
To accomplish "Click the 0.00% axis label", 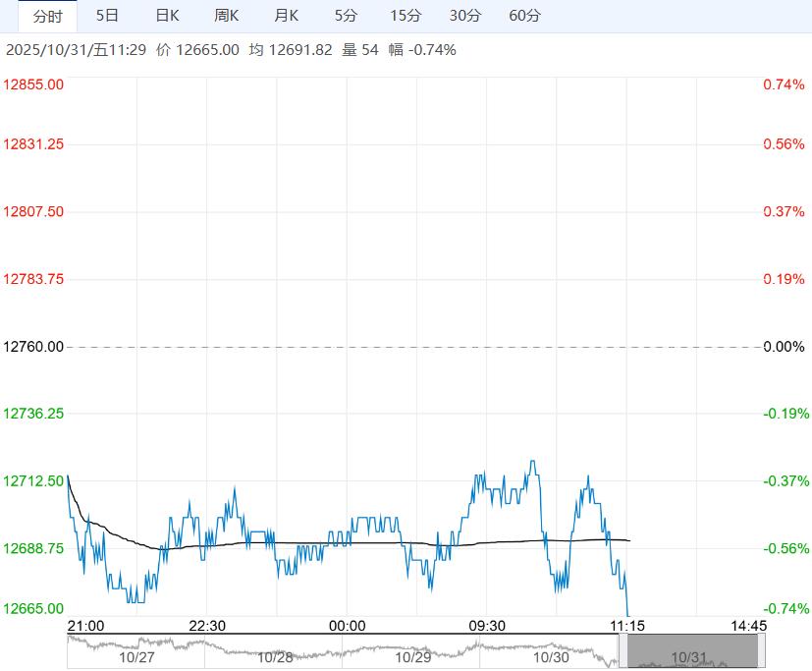I will pyautogui.click(x=783, y=347).
